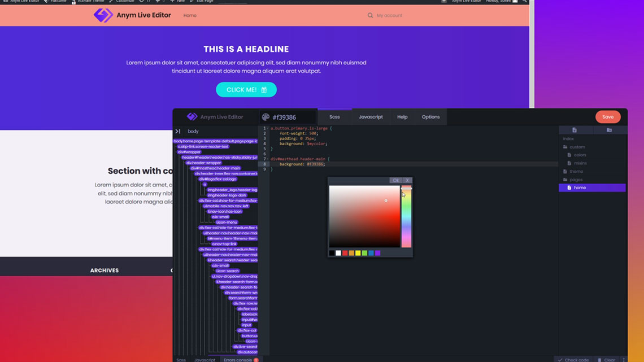
Task: Open the home file in file tree
Action: [x=580, y=187]
